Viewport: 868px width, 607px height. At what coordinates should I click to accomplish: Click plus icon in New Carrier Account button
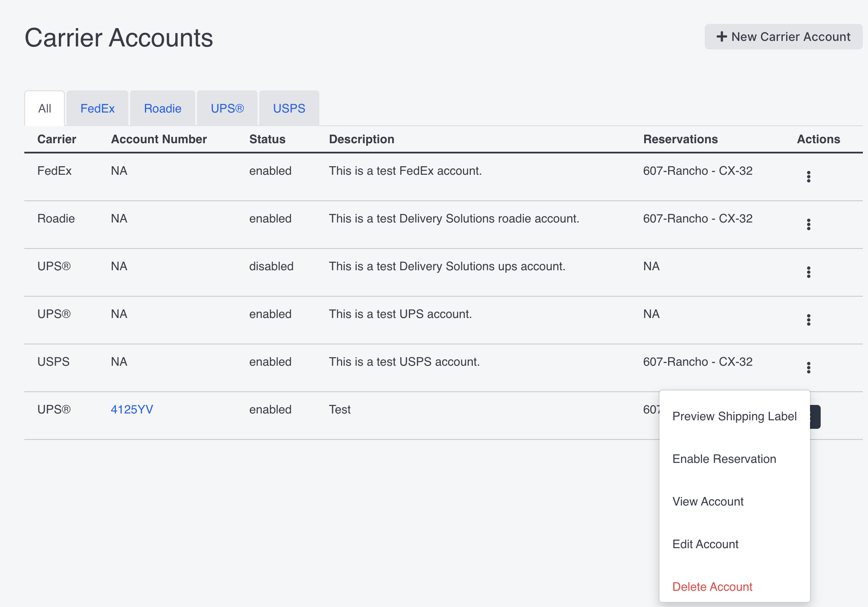click(722, 37)
